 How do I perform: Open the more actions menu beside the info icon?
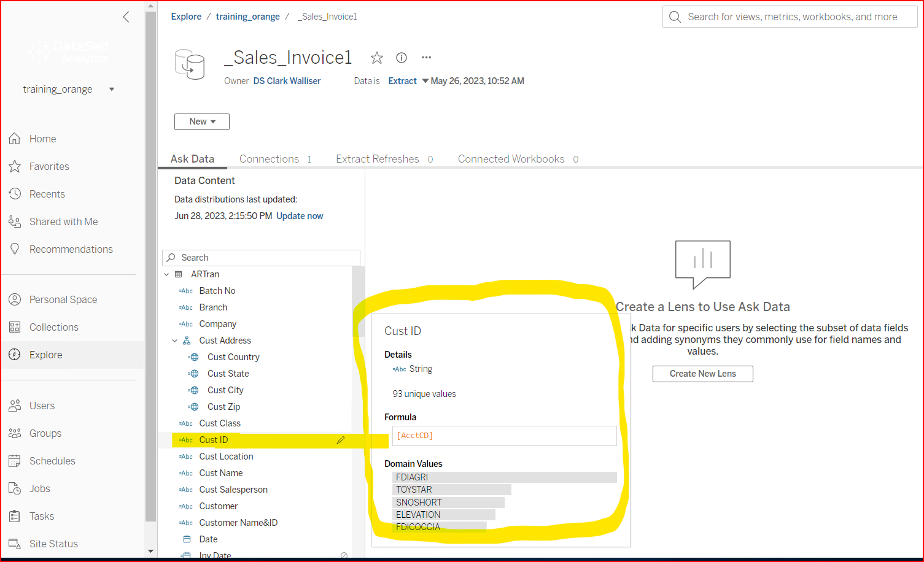coord(426,56)
